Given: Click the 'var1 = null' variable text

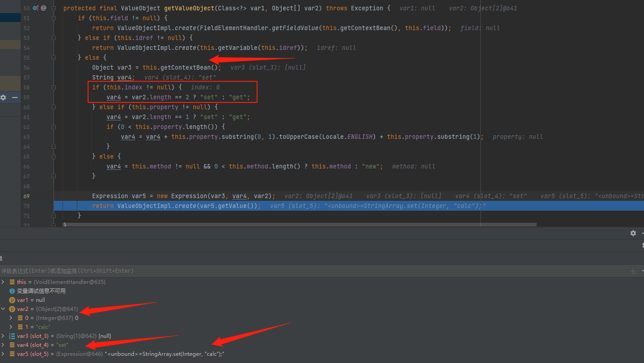Looking at the screenshot, I should [x=31, y=300].
